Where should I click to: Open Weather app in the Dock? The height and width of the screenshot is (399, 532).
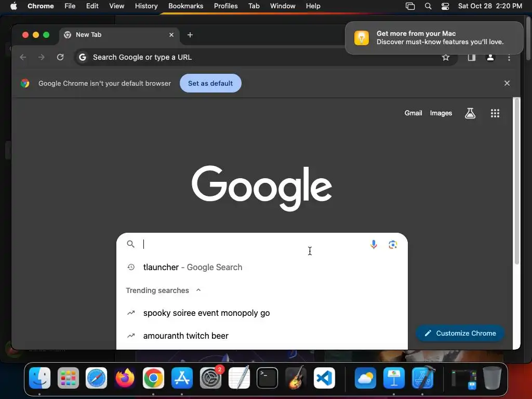(x=365, y=378)
